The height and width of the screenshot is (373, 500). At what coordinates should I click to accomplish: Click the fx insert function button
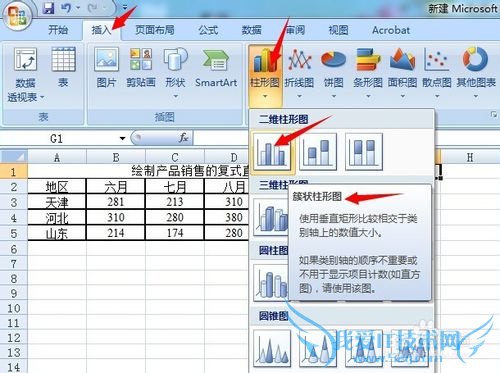click(x=183, y=138)
